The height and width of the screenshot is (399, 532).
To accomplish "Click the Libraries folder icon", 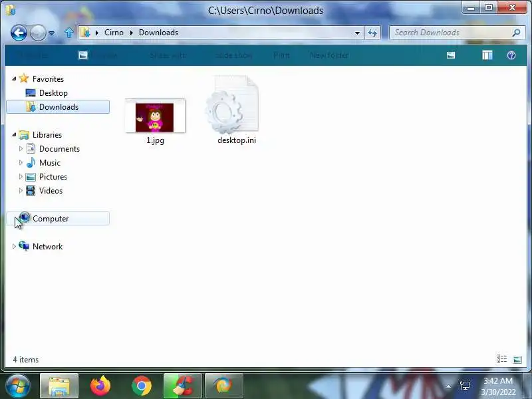I will point(24,135).
